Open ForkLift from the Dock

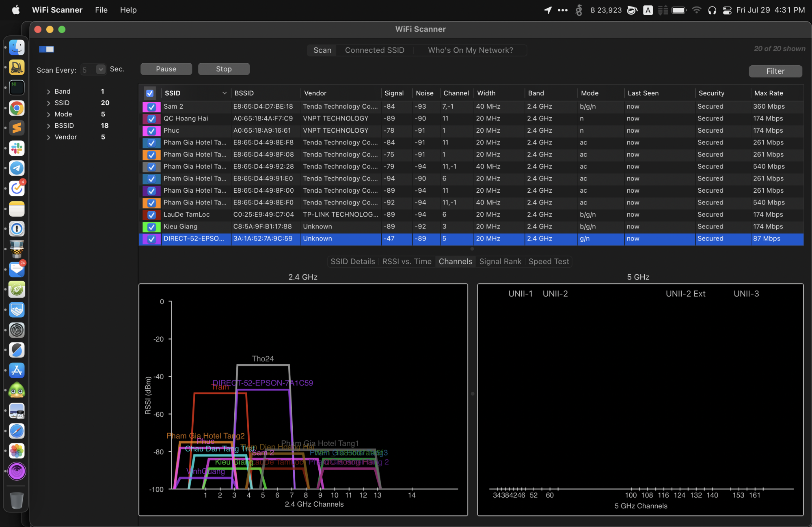pos(17,67)
